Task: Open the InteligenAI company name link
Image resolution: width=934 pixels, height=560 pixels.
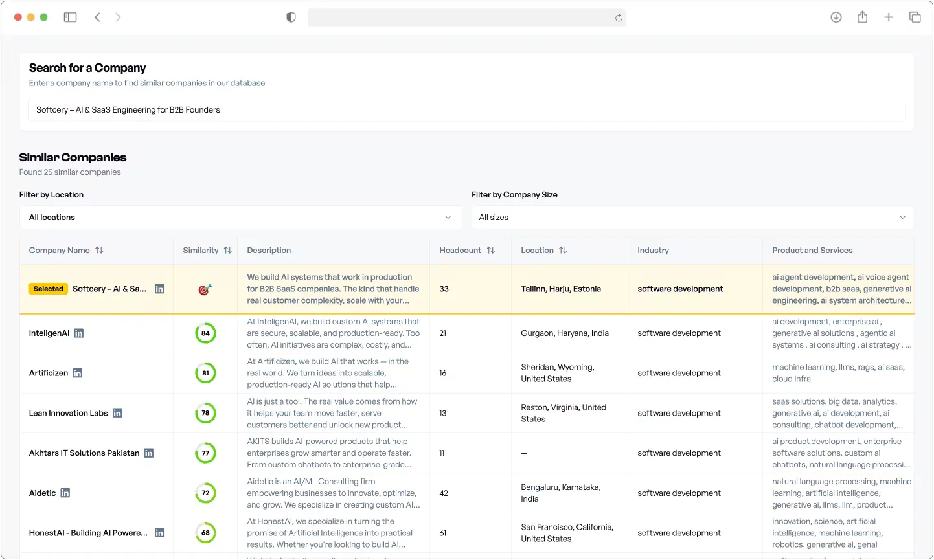Action: [49, 333]
